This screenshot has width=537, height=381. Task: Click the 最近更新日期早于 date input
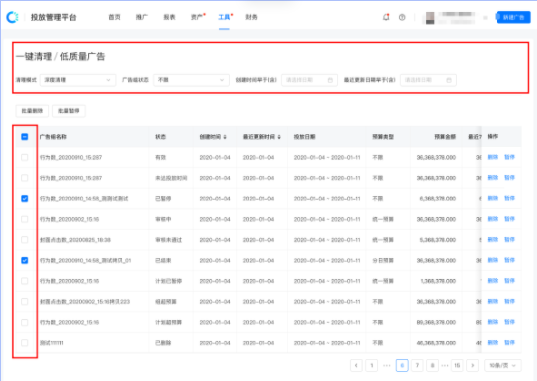point(428,80)
